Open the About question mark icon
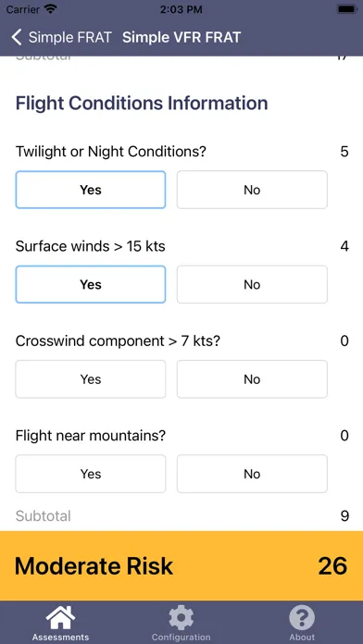 pos(302,618)
